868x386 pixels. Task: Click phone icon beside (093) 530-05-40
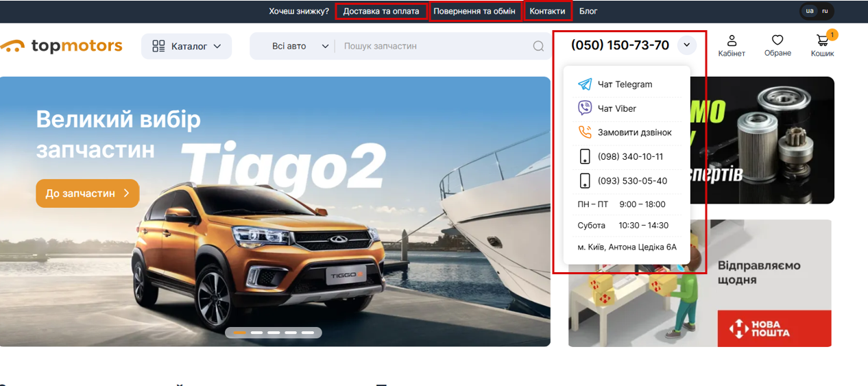[x=585, y=181]
